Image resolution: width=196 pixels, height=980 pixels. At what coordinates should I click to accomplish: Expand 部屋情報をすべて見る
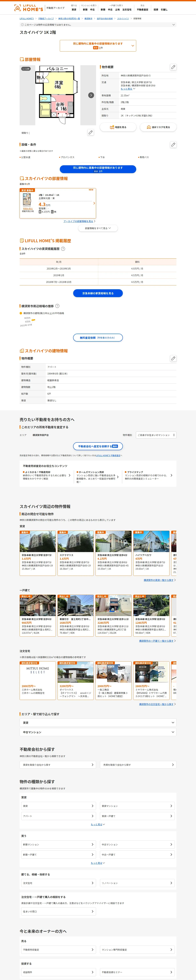98,228
